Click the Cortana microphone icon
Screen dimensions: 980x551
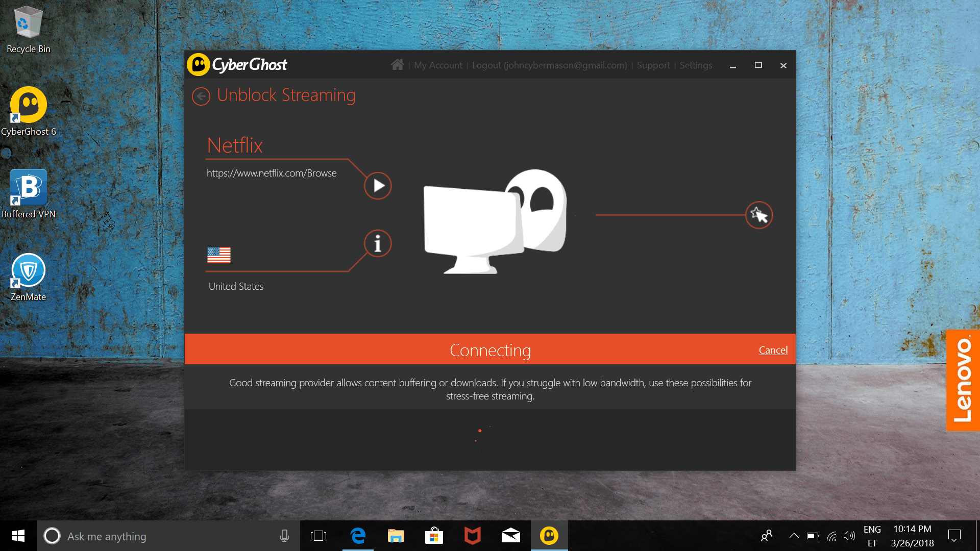(x=284, y=536)
